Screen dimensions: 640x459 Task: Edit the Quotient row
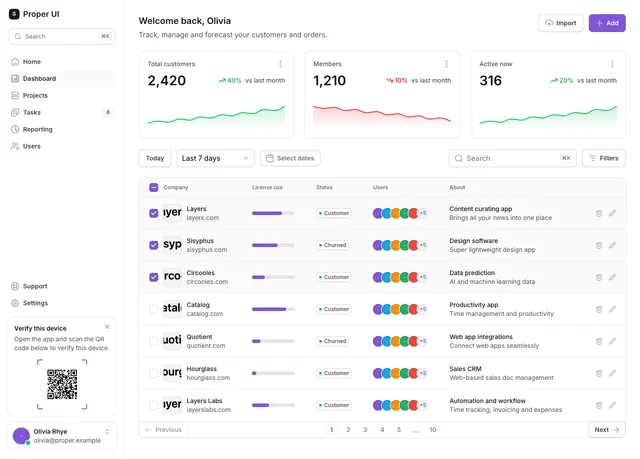click(613, 341)
